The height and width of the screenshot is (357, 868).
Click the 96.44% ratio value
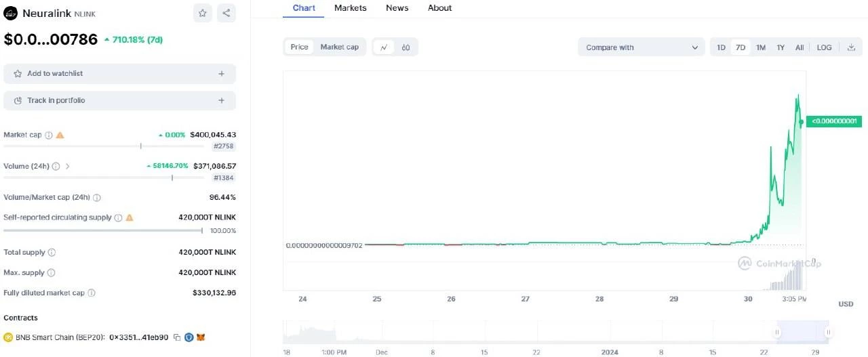222,198
